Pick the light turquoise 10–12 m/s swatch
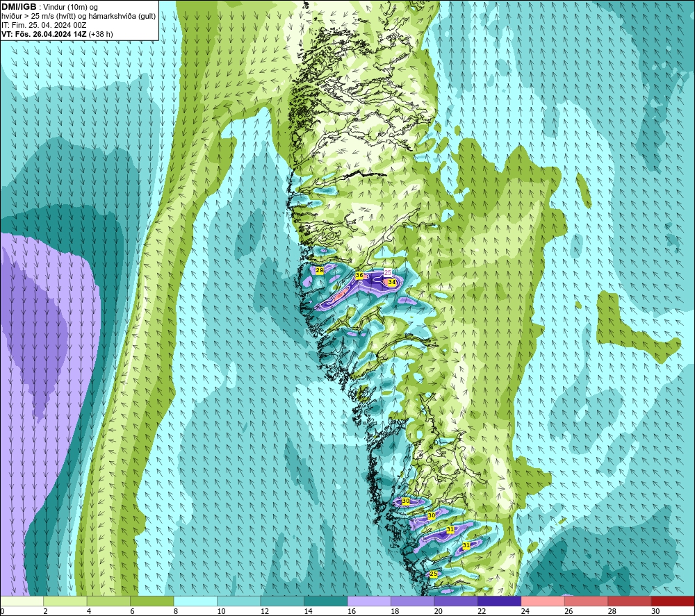Screen dimensions: 695x616 (239, 601)
